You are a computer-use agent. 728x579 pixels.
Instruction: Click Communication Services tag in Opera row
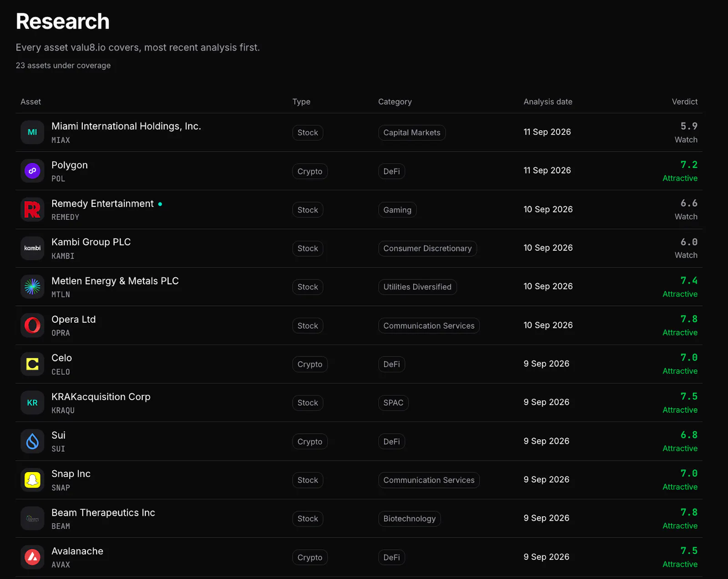[429, 325]
